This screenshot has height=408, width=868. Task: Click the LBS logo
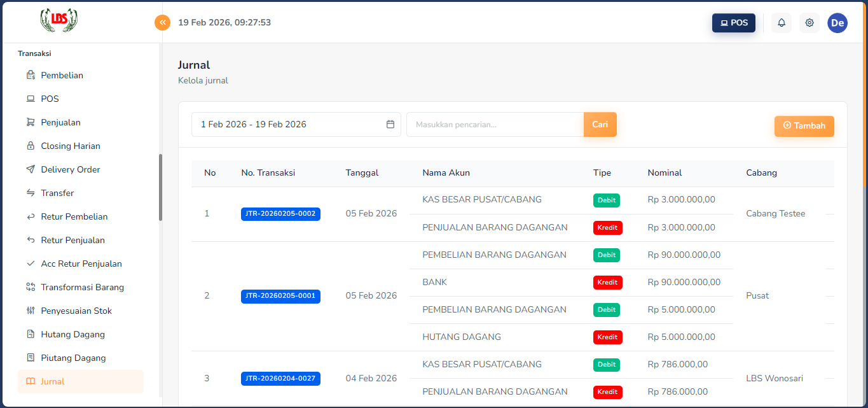(x=59, y=20)
